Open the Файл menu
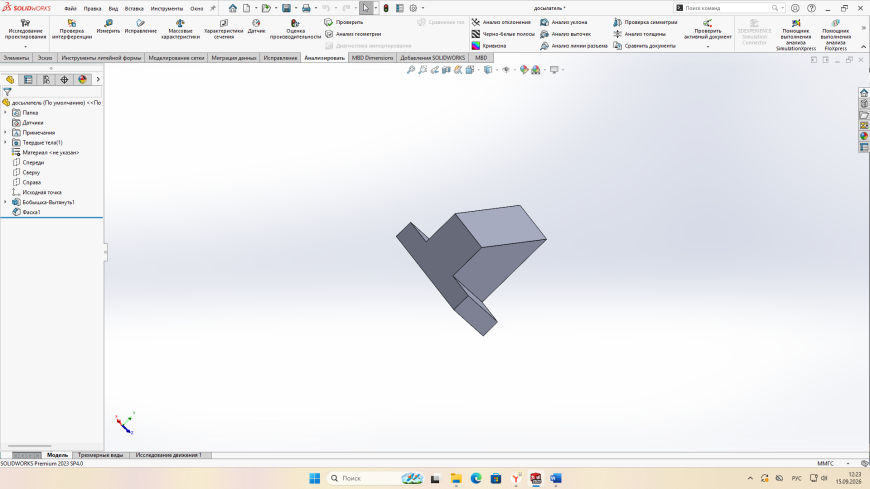Viewport: 870px width, 489px height. [70, 8]
